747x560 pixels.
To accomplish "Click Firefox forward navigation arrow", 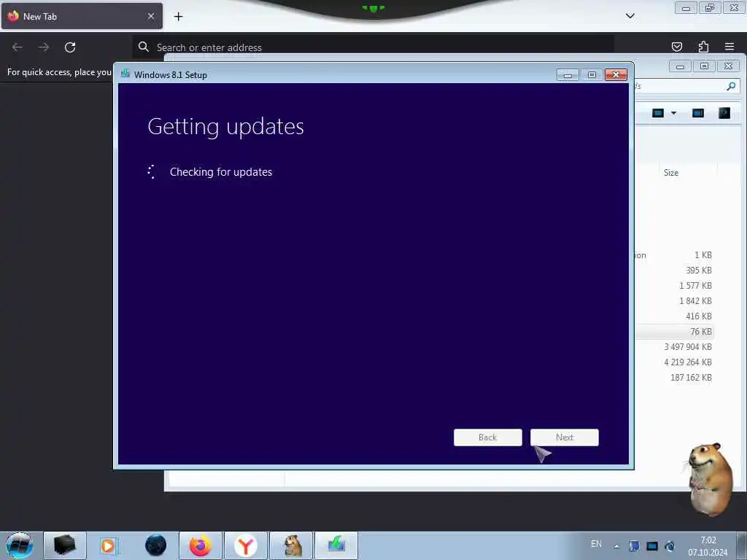I will point(44,47).
